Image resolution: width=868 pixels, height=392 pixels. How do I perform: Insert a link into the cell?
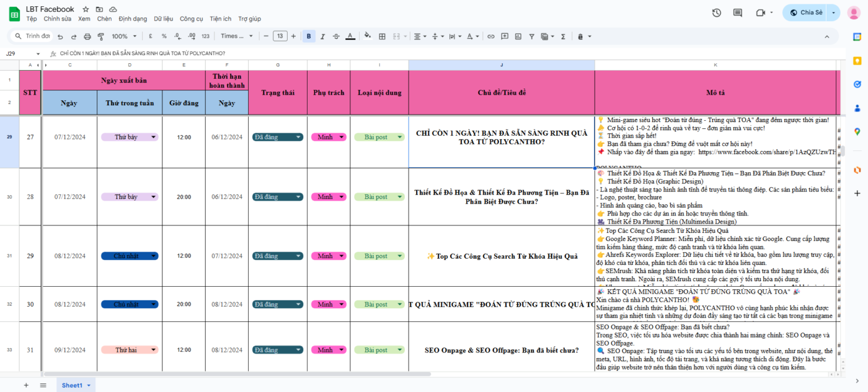pyautogui.click(x=491, y=37)
